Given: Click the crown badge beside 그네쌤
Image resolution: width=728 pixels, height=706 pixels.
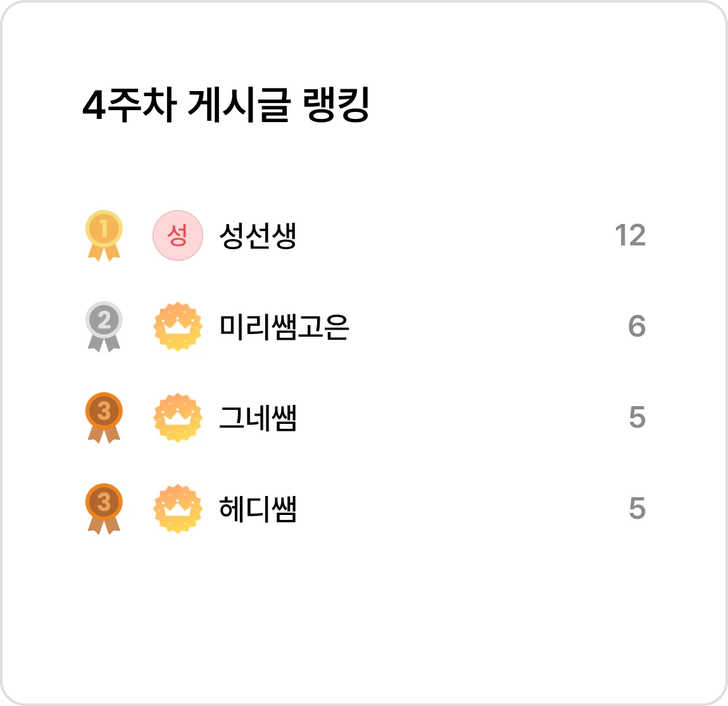Looking at the screenshot, I should click(x=178, y=418).
